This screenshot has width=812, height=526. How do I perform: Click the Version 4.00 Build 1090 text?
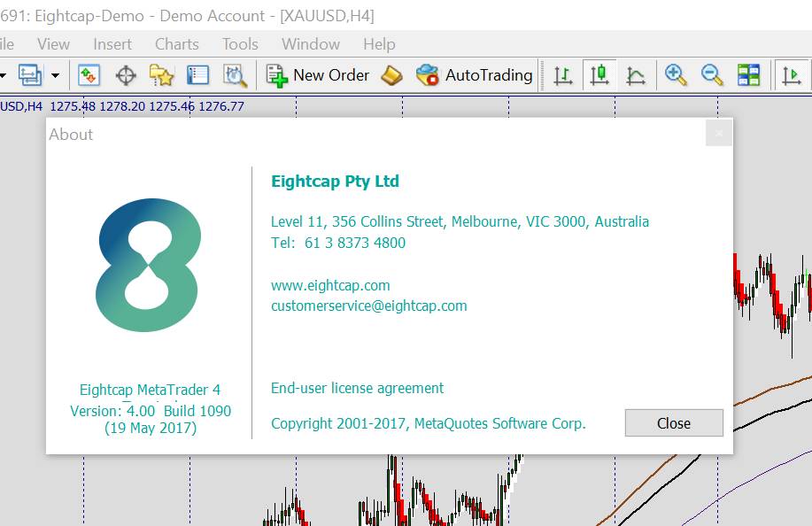(151, 411)
